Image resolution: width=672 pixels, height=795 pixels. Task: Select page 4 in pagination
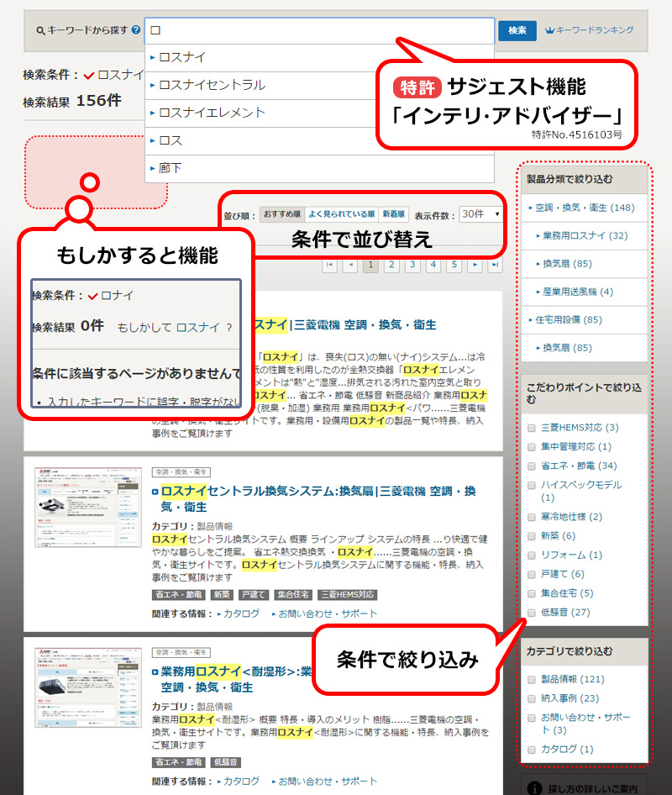[x=433, y=265]
